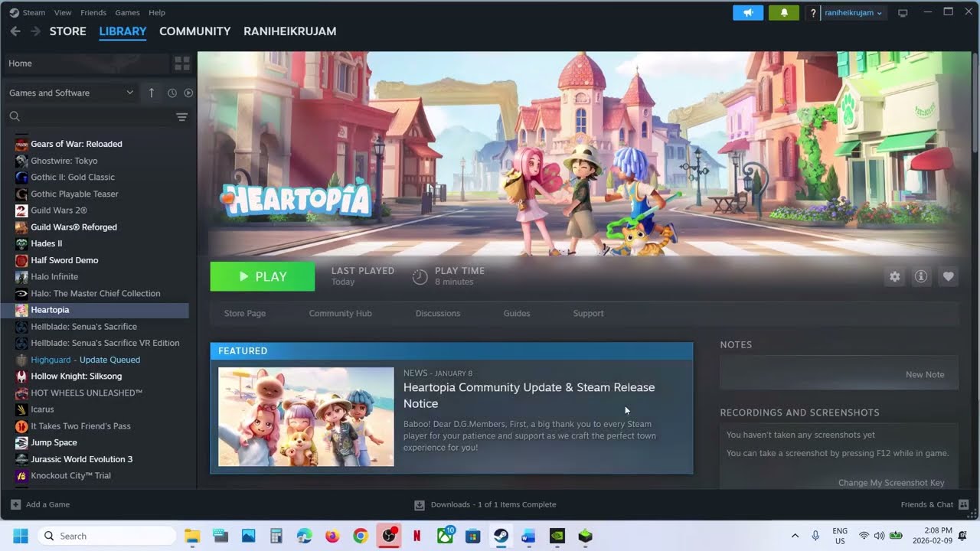The height and width of the screenshot is (551, 980).
Task: Open the blue announcements megaphone button
Action: 748,13
